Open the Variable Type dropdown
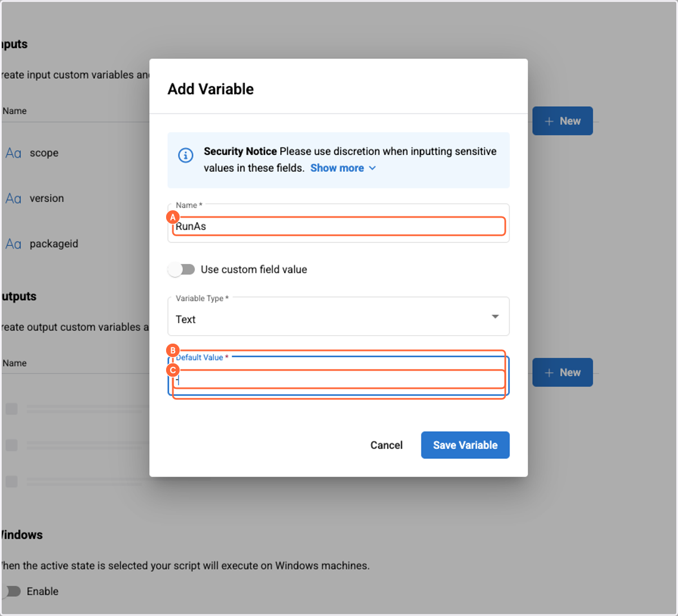The image size is (678, 616). tap(338, 316)
